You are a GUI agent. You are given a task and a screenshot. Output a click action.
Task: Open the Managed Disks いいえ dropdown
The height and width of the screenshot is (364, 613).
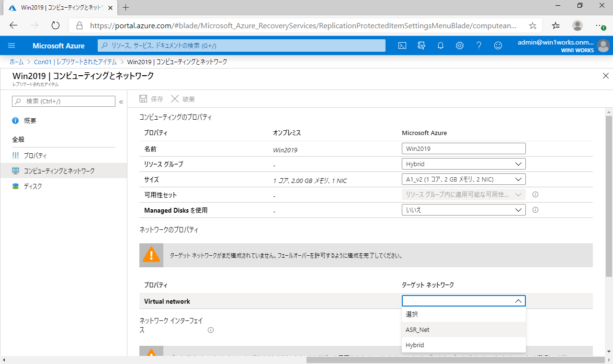(464, 210)
